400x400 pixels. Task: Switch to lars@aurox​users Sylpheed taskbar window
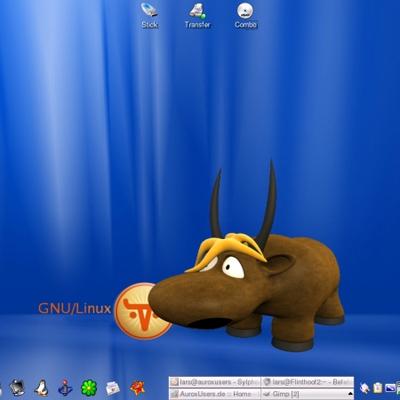click(215, 382)
